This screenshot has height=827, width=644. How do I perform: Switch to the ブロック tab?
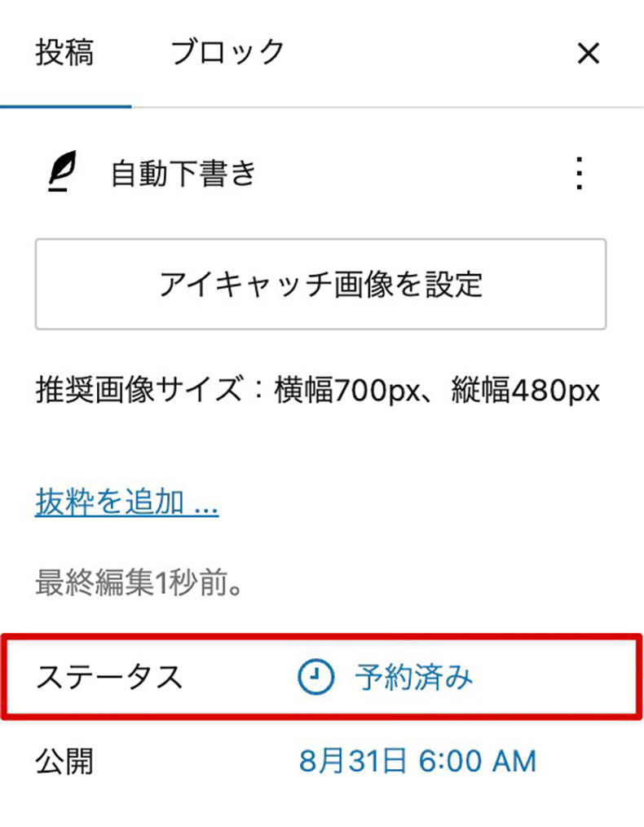(227, 52)
